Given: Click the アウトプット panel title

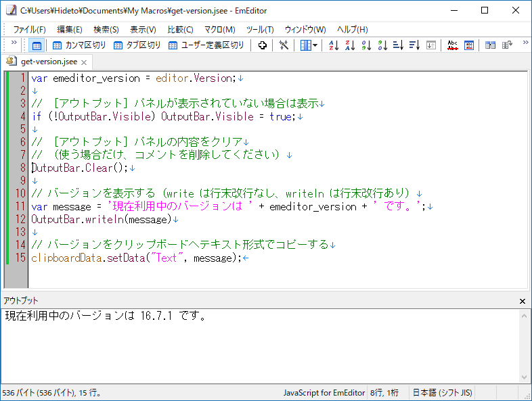Looking at the screenshot, I should [20, 301].
